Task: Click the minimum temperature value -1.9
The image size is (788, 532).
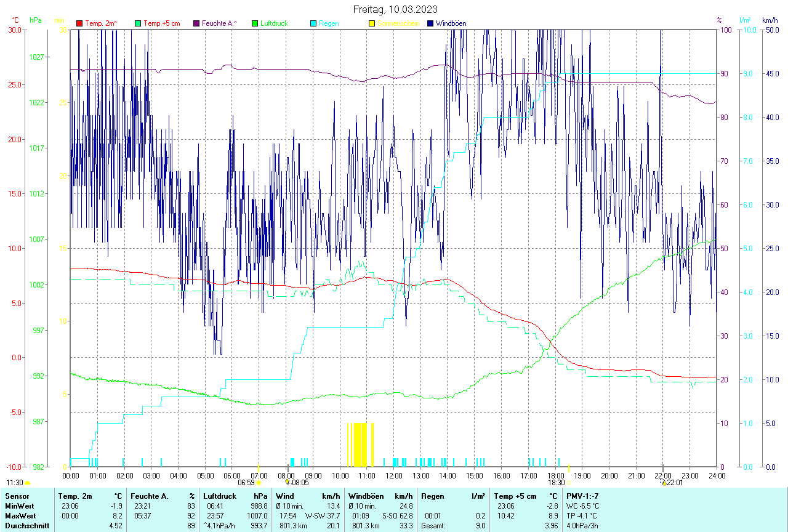Action: (x=116, y=506)
